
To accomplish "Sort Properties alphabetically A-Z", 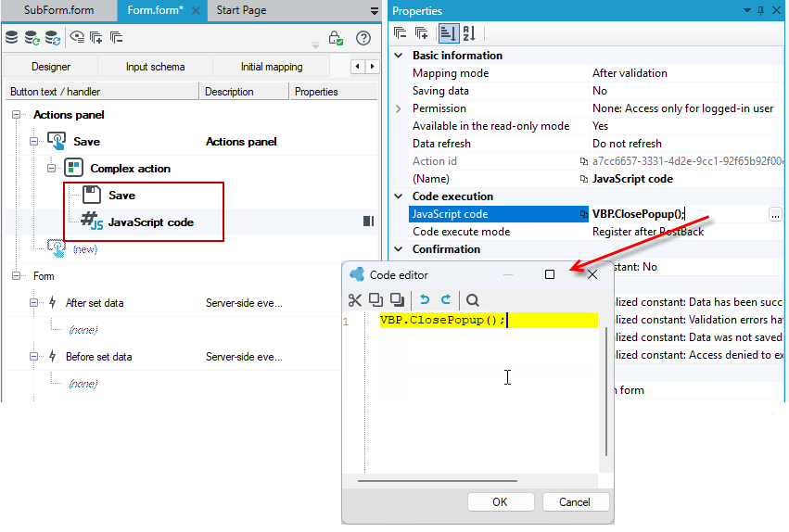I will click(x=469, y=33).
